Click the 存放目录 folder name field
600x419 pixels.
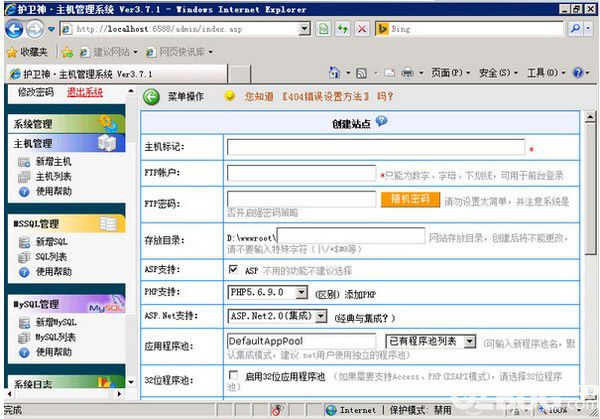pos(351,236)
